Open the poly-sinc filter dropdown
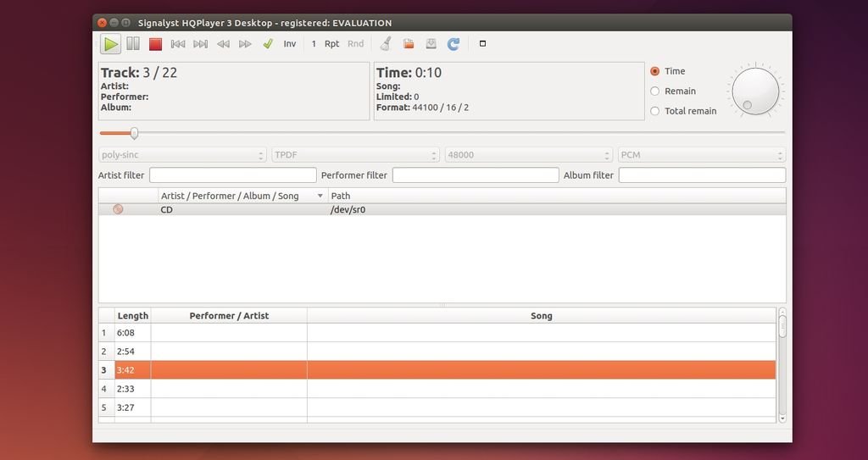This screenshot has height=460, width=868. pyautogui.click(x=182, y=155)
